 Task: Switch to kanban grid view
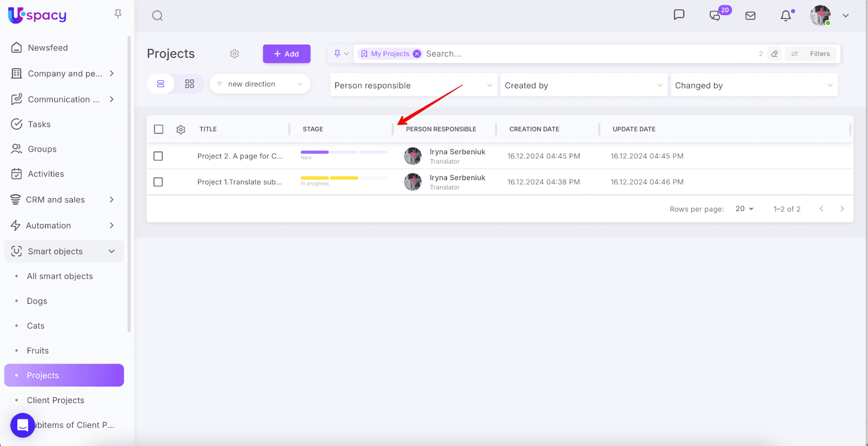[x=189, y=84]
